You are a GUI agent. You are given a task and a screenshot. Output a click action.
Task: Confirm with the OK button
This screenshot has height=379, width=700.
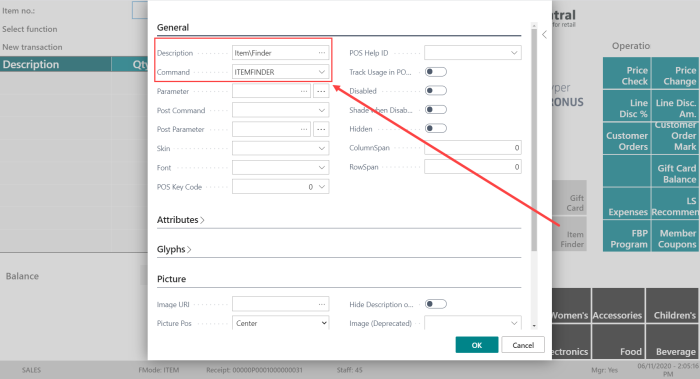coord(477,345)
